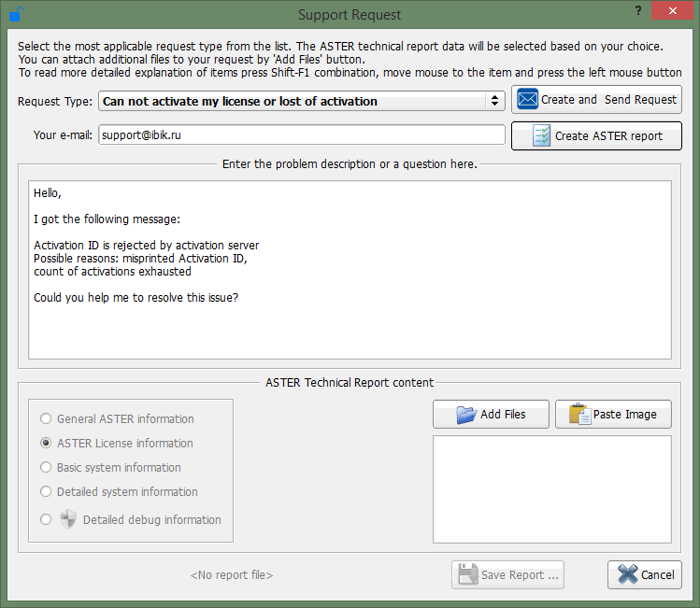This screenshot has width=700, height=608.
Task: Click the Request Type dropdown arrow
Action: pyautogui.click(x=494, y=101)
